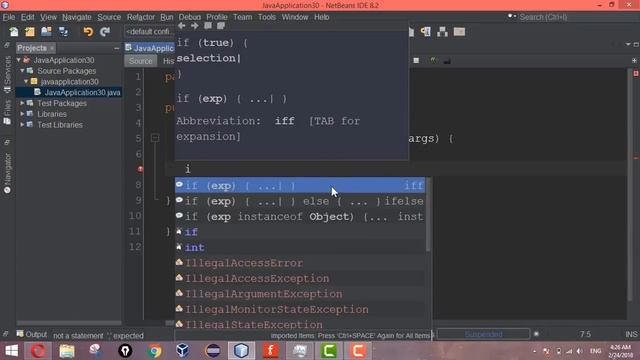Click the completion list scrollbar
640x360 pixels.
(428, 214)
